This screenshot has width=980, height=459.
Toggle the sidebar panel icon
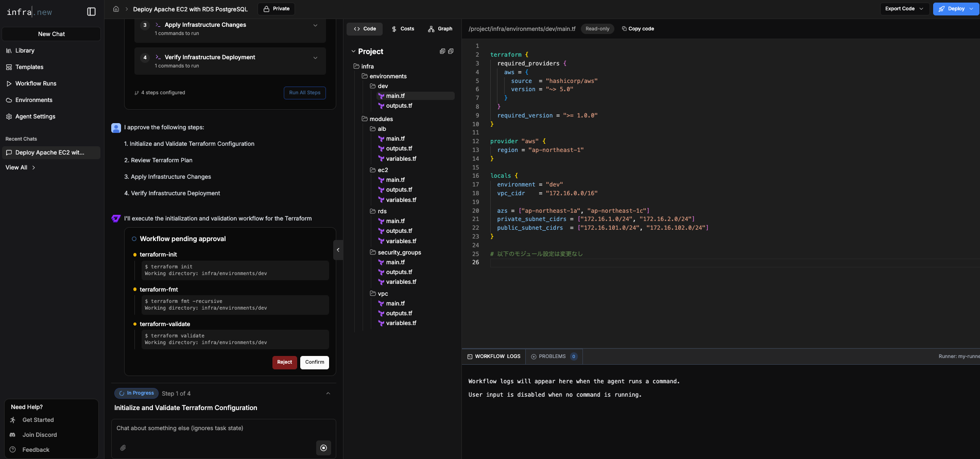click(x=91, y=11)
